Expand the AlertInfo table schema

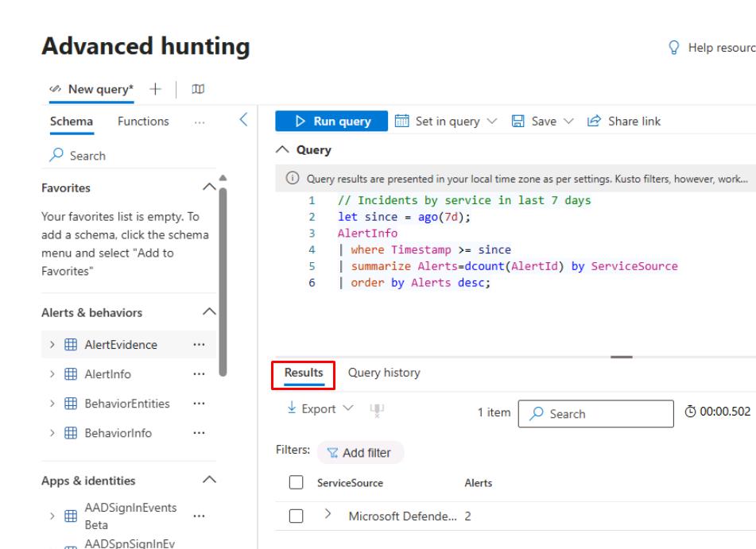52,374
